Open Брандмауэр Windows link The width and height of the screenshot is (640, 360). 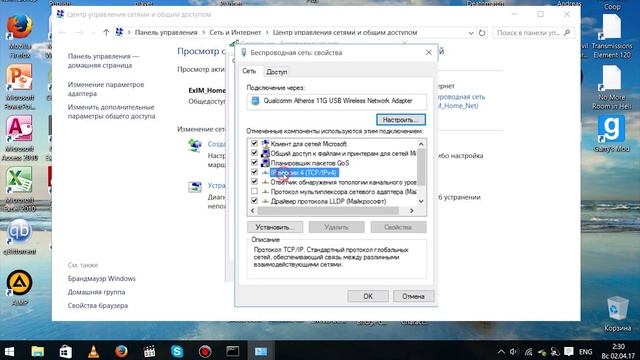pyautogui.click(x=101, y=278)
